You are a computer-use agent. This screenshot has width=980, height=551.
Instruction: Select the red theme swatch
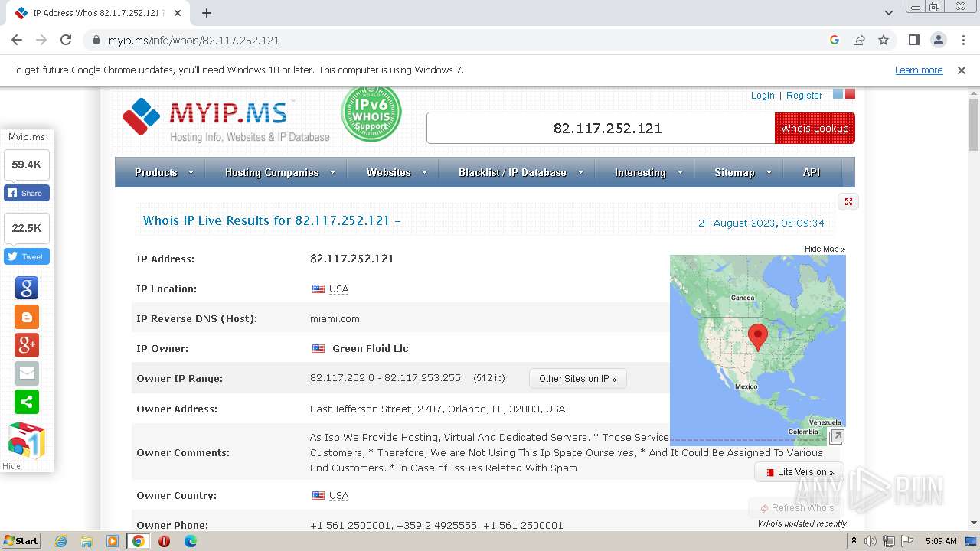coord(850,94)
